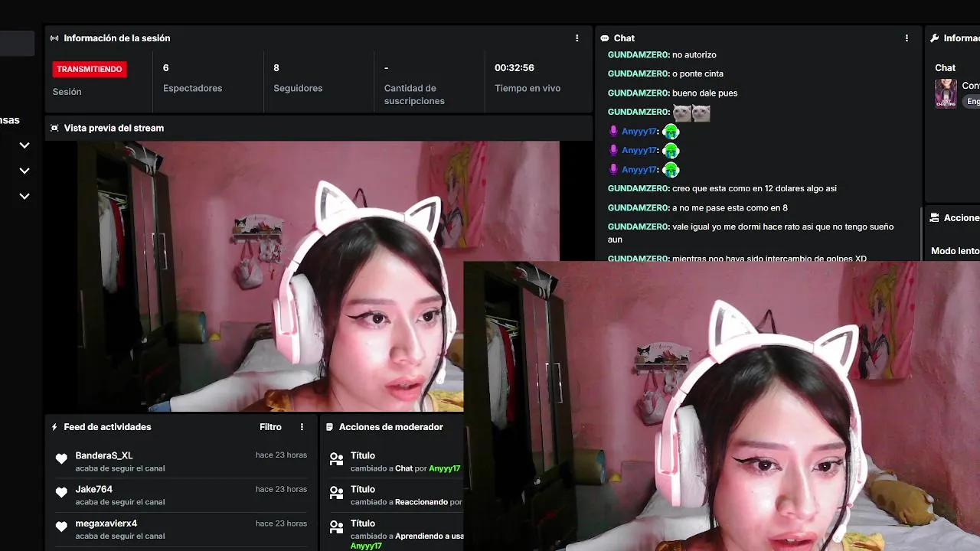This screenshot has height=551, width=980.
Task: Open the session info panel three-dot menu
Action: pyautogui.click(x=577, y=38)
